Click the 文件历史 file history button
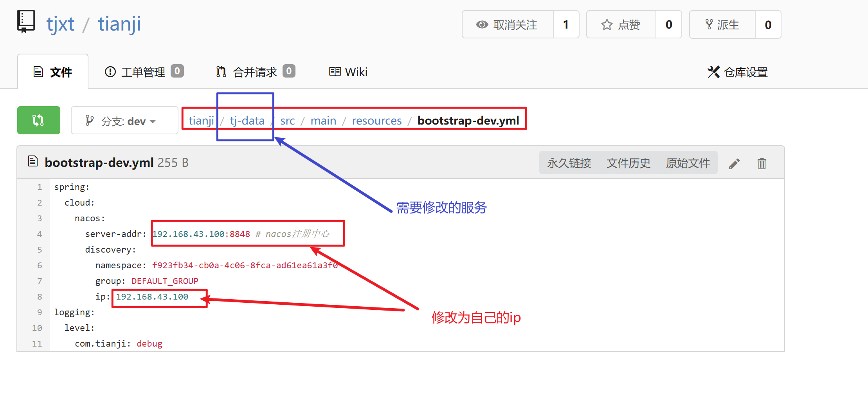The height and width of the screenshot is (403, 868). tap(628, 163)
